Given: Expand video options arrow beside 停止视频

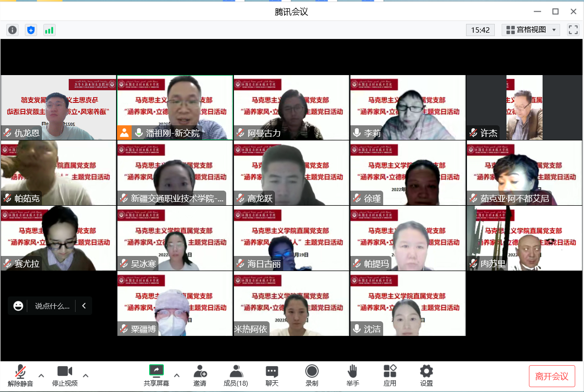Looking at the screenshot, I should tap(86, 375).
